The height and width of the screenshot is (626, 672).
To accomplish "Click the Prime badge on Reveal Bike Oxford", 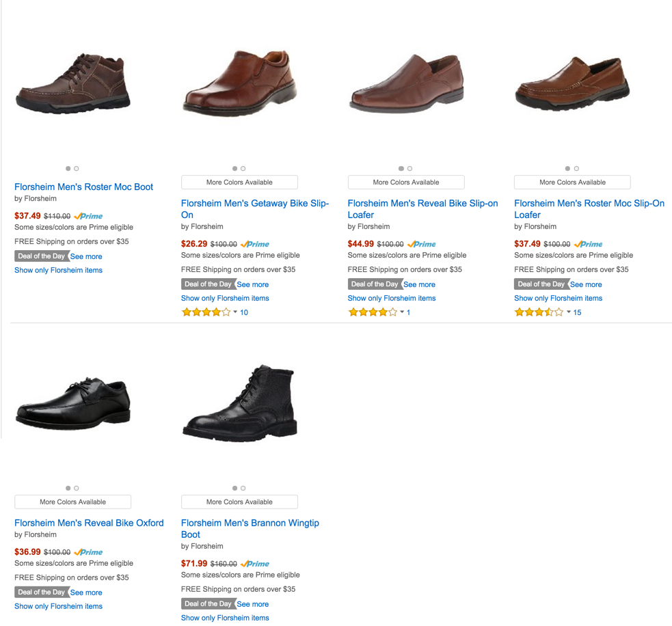I will pyautogui.click(x=88, y=552).
